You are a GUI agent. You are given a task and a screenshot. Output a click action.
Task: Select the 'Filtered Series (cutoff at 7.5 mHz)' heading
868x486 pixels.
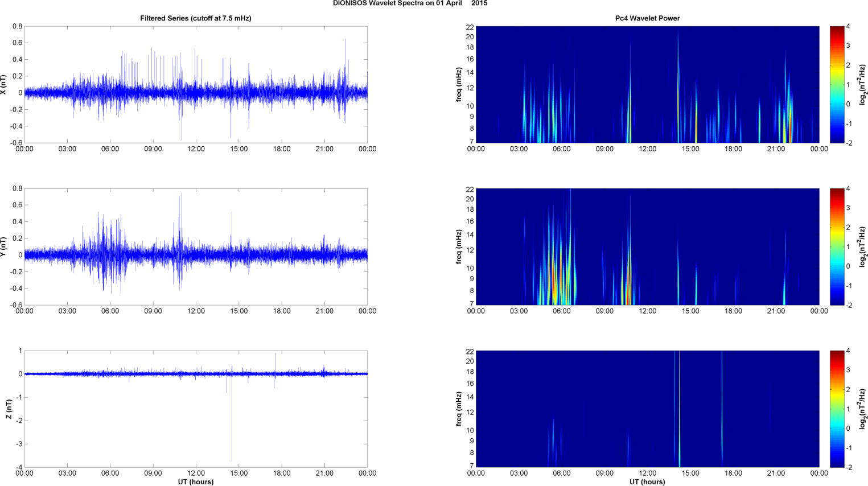point(196,18)
